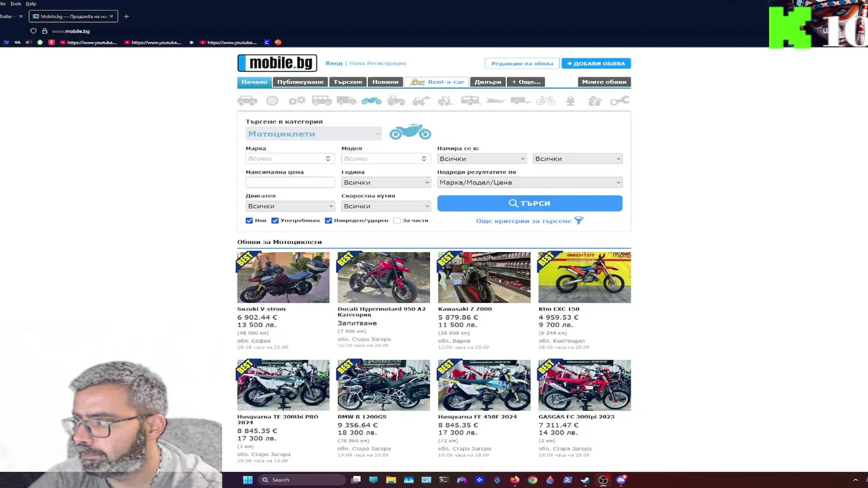Image resolution: width=868 pixels, height=488 pixels.
Task: Open Firefox from the taskbar
Action: click(515, 480)
